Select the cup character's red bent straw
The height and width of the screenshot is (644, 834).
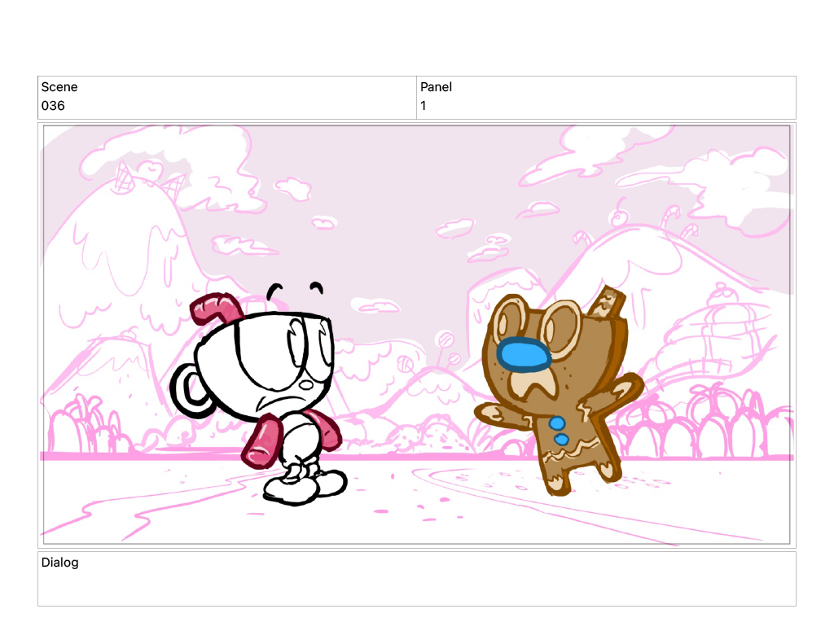[214, 307]
